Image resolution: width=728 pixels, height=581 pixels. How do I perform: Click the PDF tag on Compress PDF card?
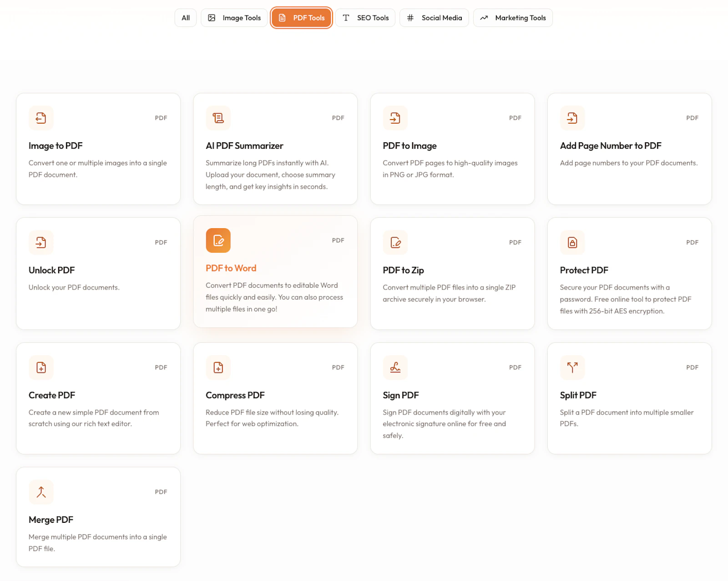[338, 367]
